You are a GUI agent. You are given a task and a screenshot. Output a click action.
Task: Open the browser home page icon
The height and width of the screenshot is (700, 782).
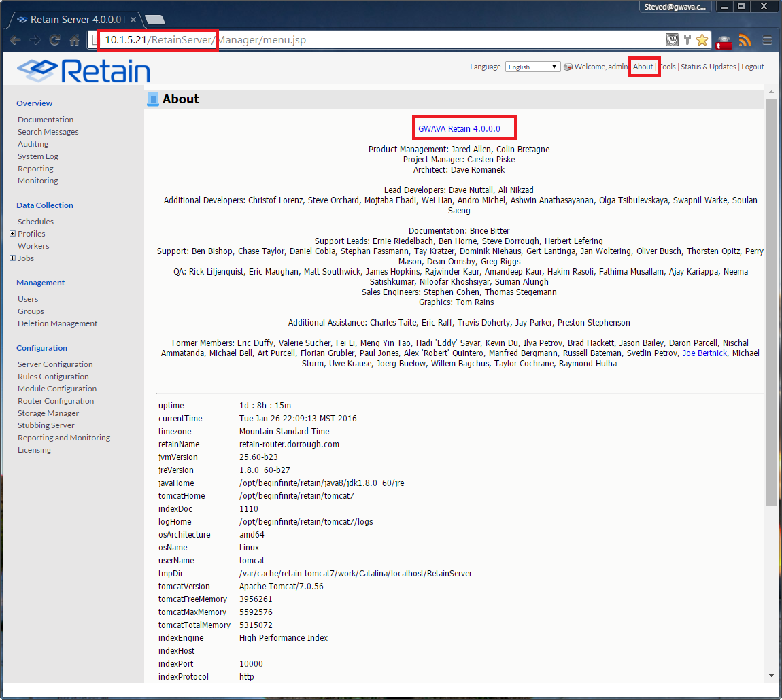coord(74,40)
